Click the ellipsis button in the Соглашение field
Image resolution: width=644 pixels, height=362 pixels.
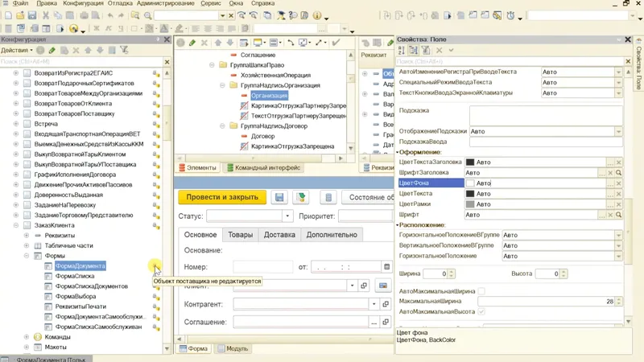(374, 323)
